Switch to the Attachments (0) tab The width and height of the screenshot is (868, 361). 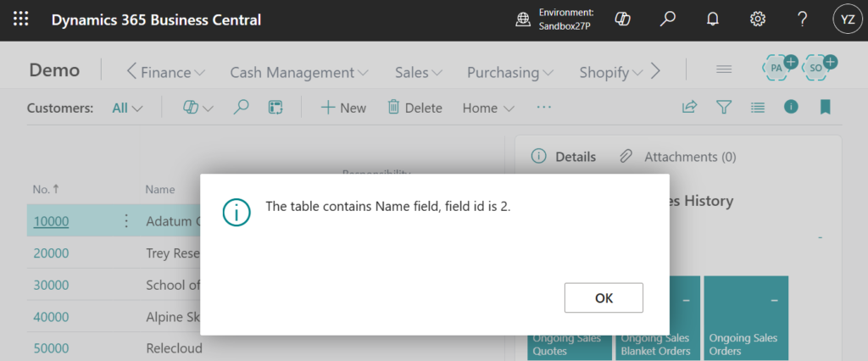pyautogui.click(x=678, y=157)
